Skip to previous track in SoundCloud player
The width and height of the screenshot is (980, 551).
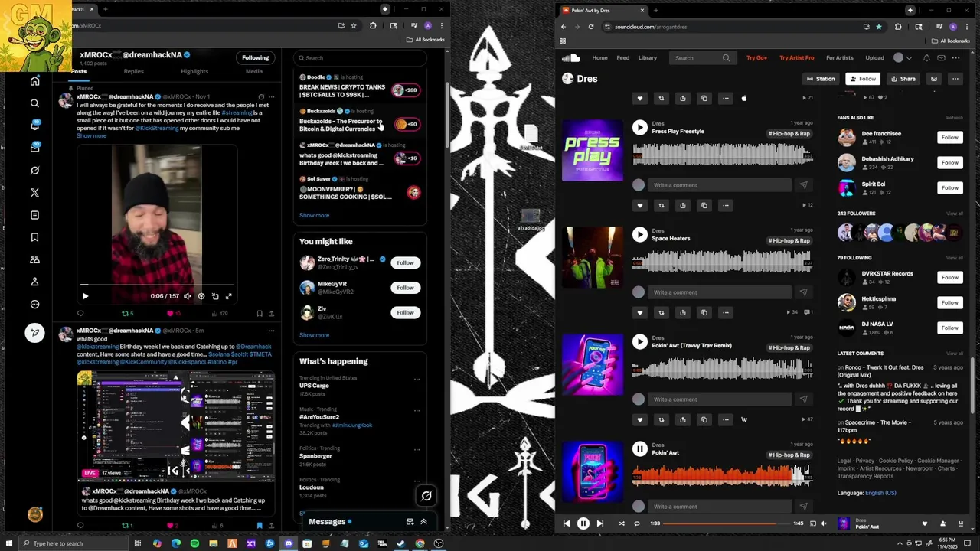(567, 523)
